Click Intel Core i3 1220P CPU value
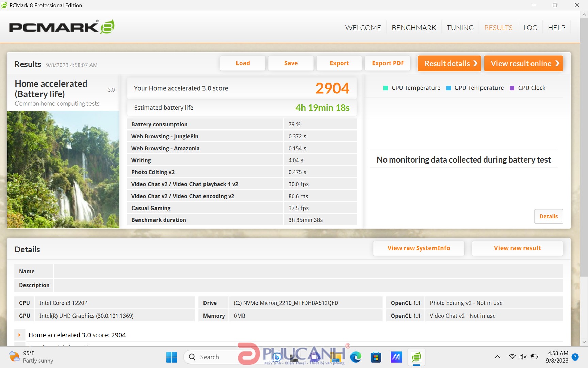The height and width of the screenshot is (368, 588). (x=63, y=303)
